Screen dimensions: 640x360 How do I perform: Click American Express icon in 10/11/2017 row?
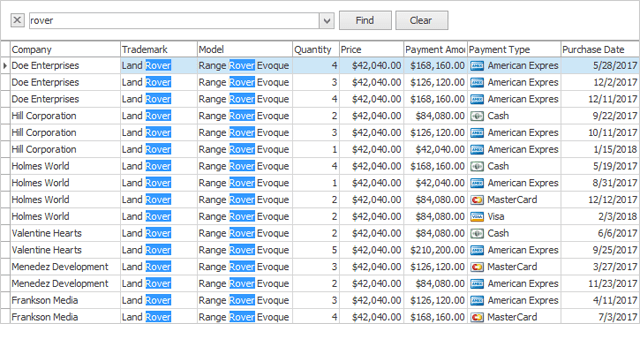point(477,133)
